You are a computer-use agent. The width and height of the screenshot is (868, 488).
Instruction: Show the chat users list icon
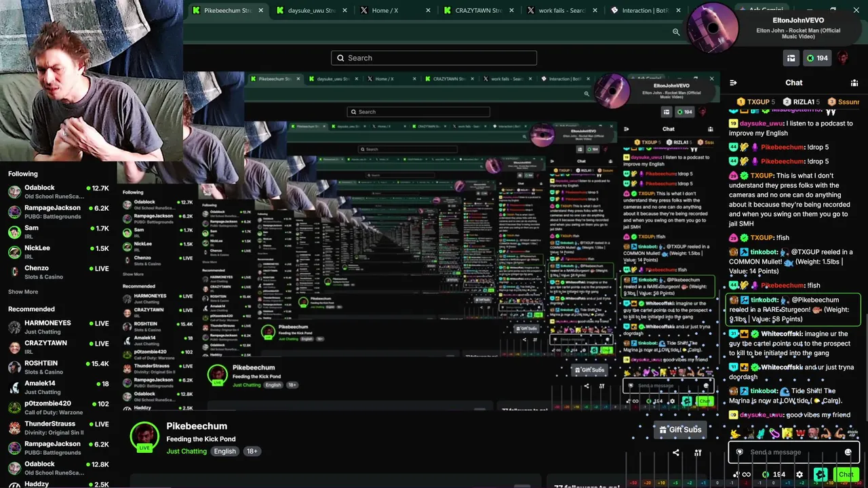click(x=854, y=83)
